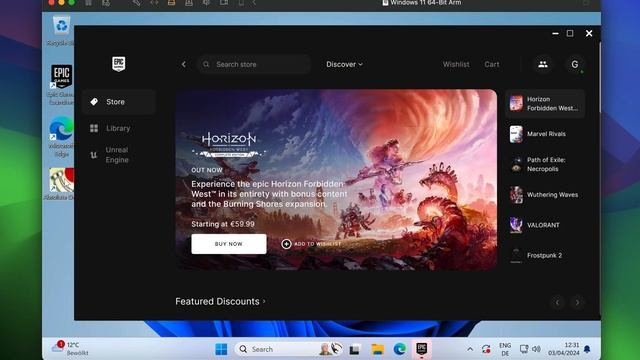
Task: Open the Unreal Engine section
Action: (x=118, y=155)
